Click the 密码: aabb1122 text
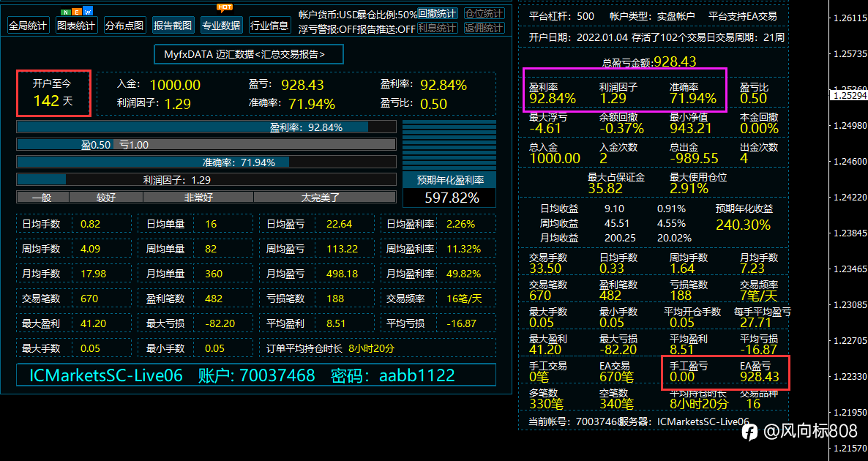 point(392,376)
